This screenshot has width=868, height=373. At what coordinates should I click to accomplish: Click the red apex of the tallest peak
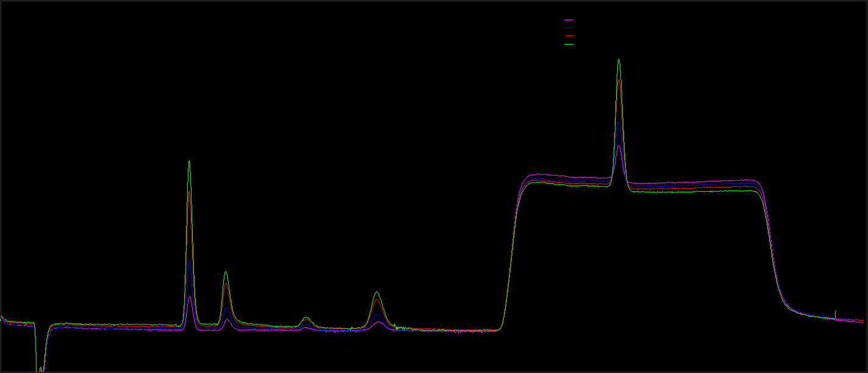(619, 81)
